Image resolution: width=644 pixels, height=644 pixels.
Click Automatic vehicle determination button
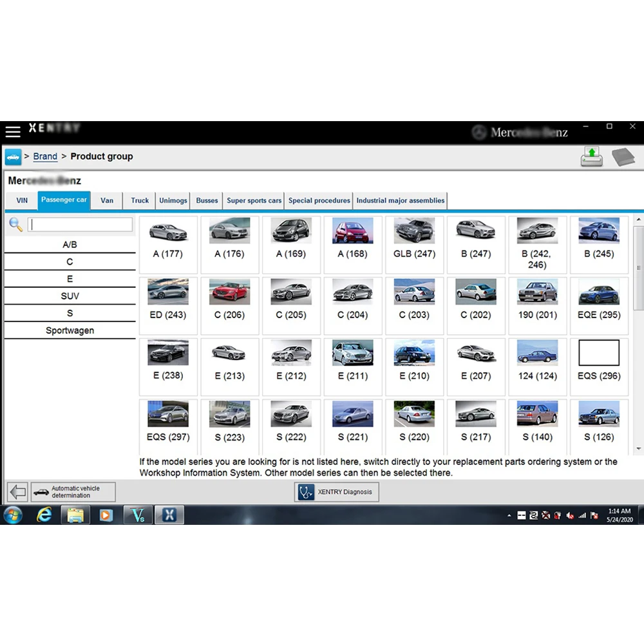pyautogui.click(x=73, y=491)
